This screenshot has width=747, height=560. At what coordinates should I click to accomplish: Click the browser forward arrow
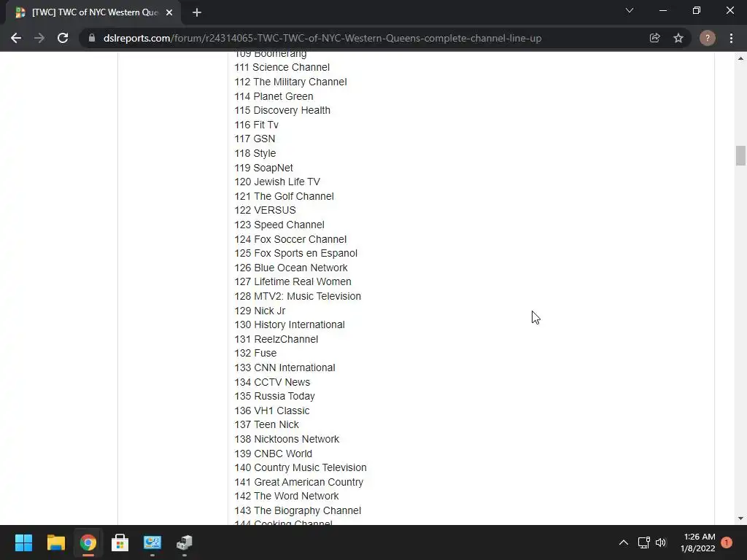pos(39,38)
